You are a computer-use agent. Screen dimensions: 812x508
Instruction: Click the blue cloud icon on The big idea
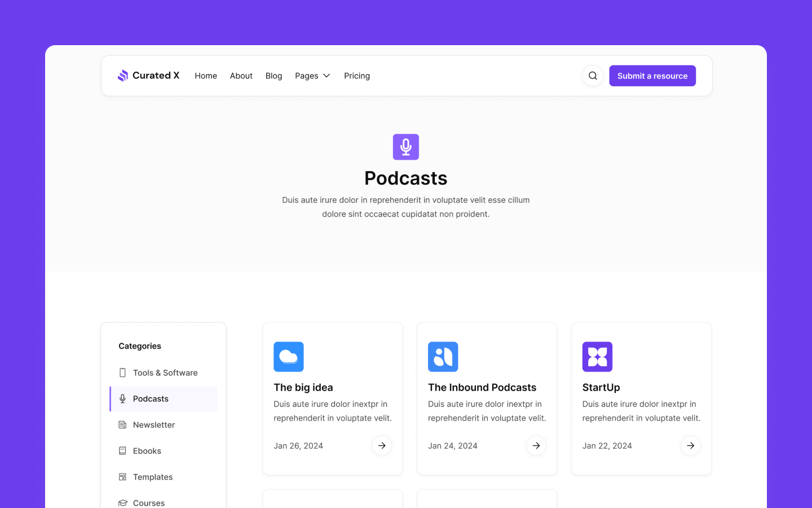pyautogui.click(x=289, y=357)
